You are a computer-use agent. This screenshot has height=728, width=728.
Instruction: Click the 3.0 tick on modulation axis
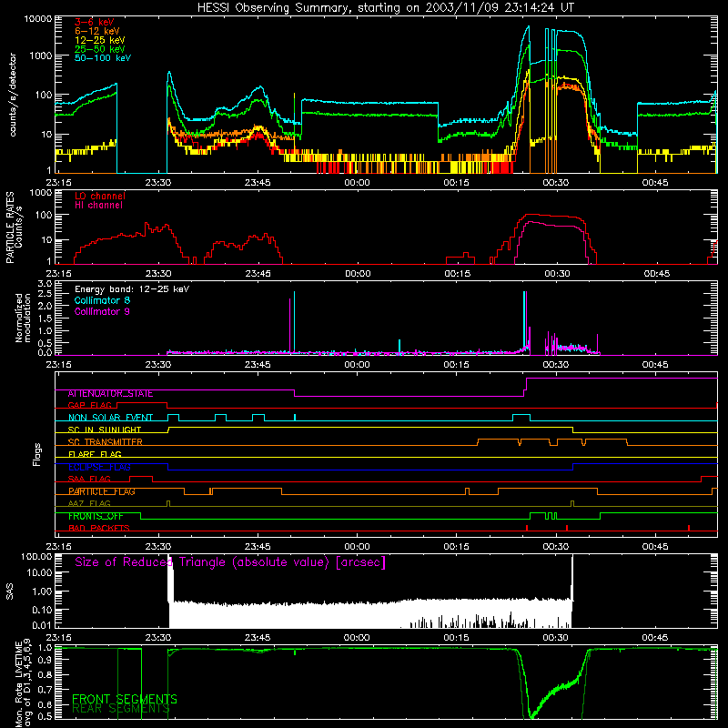point(45,284)
